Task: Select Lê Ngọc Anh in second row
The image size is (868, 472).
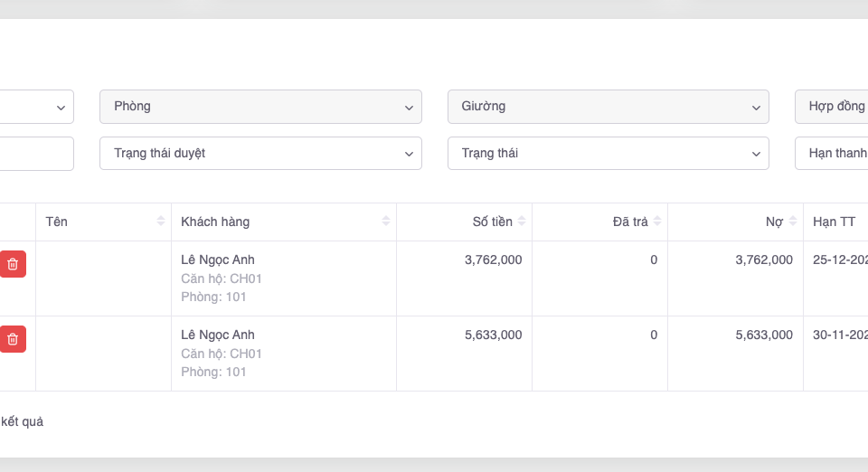Action: pos(218,335)
